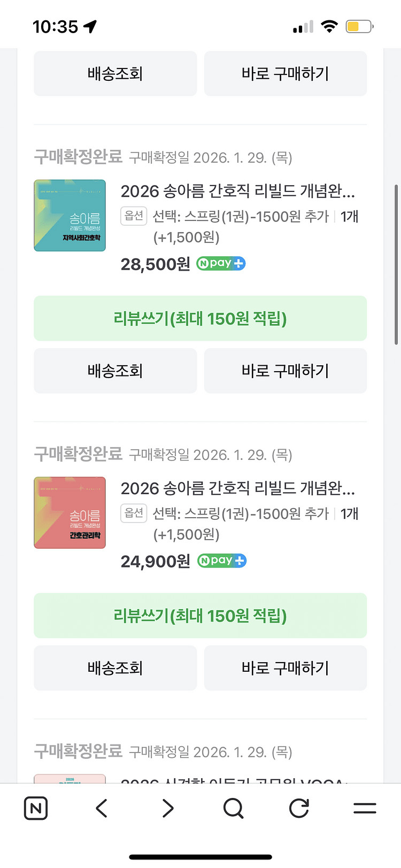Tap the Npay+ badge next to 24,900원
Viewport: 401px width, 868px height.
click(221, 561)
